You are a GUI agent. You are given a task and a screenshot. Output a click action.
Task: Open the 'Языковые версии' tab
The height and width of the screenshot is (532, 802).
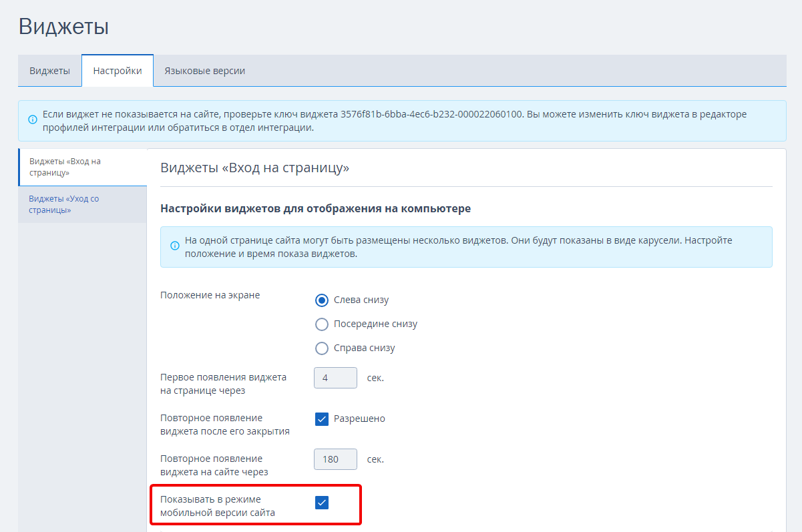coord(205,71)
